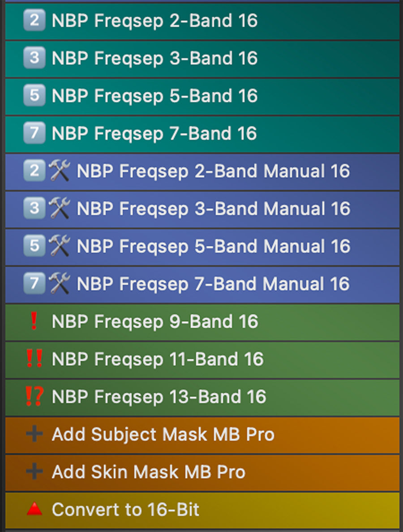Run NBP Freqsep 3-Band Manual 16

(213, 209)
